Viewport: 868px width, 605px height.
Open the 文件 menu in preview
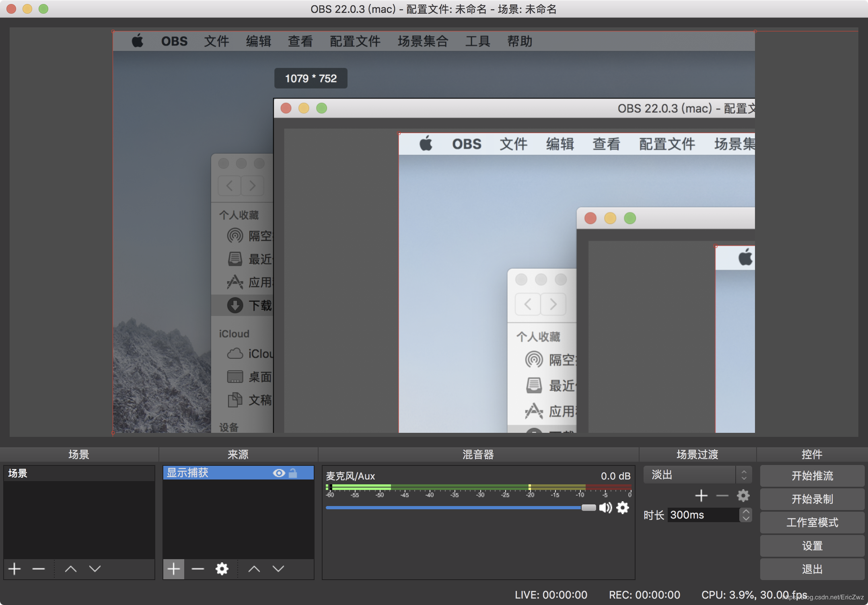point(216,41)
